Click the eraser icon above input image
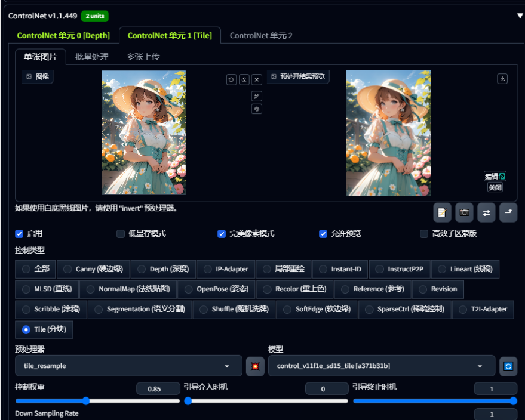The image size is (525, 420). coord(244,79)
